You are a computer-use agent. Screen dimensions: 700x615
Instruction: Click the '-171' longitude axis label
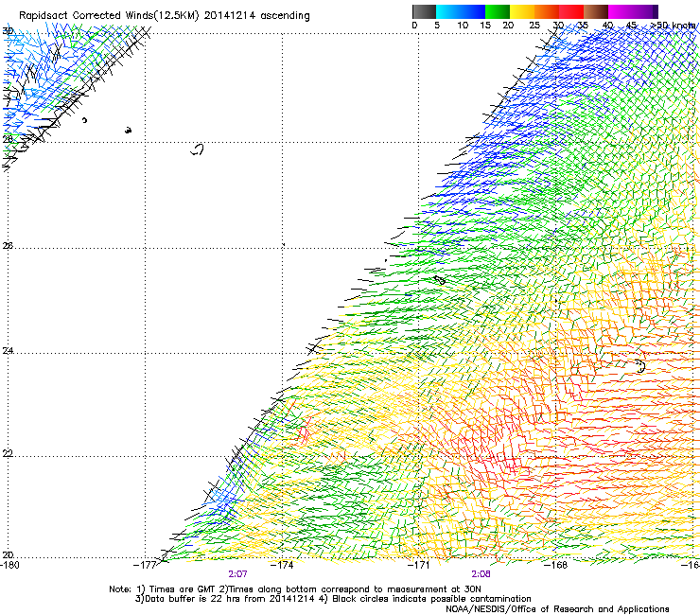point(419,565)
